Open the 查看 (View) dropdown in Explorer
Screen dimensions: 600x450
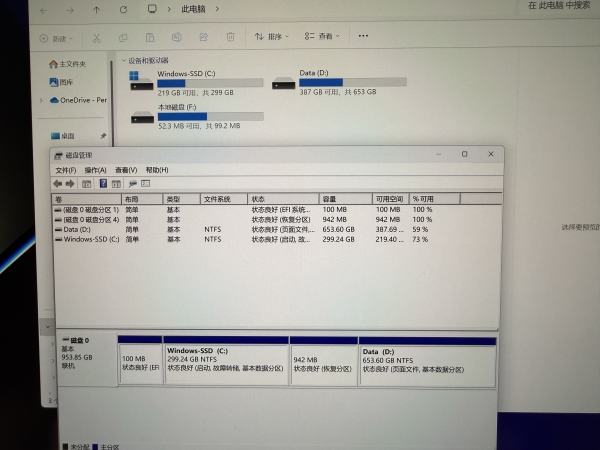tap(322, 36)
